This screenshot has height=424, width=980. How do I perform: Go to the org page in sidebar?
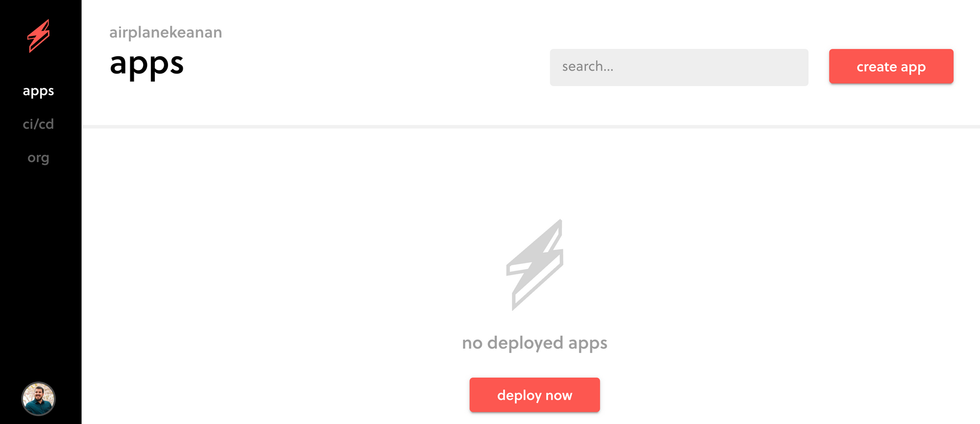click(x=38, y=158)
